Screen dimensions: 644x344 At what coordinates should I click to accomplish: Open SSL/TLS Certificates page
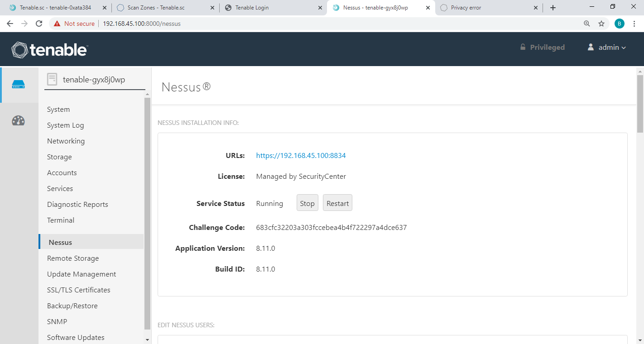[79, 290]
